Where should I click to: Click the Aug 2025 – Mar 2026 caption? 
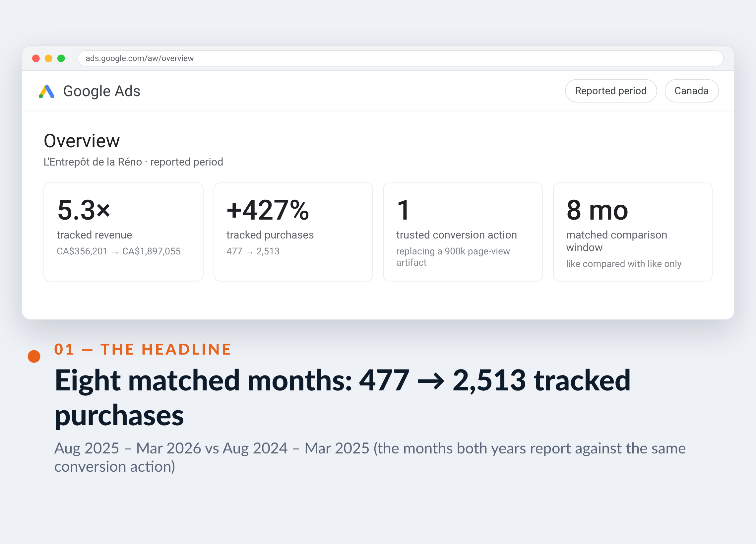click(x=370, y=457)
